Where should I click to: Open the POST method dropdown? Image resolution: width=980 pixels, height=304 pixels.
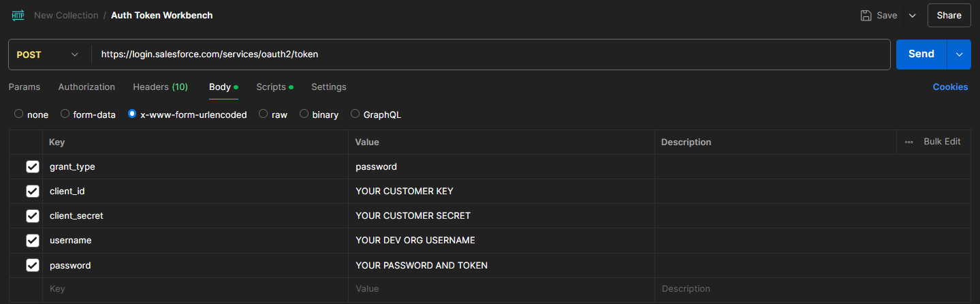point(49,55)
